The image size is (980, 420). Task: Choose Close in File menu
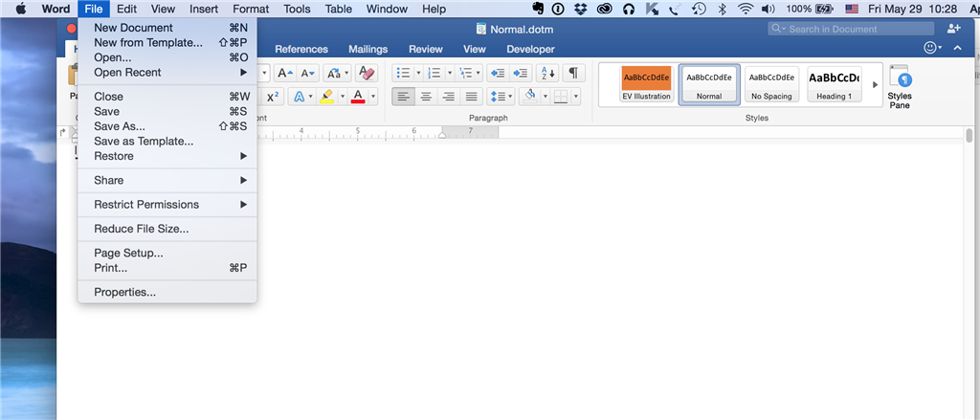(x=167, y=97)
